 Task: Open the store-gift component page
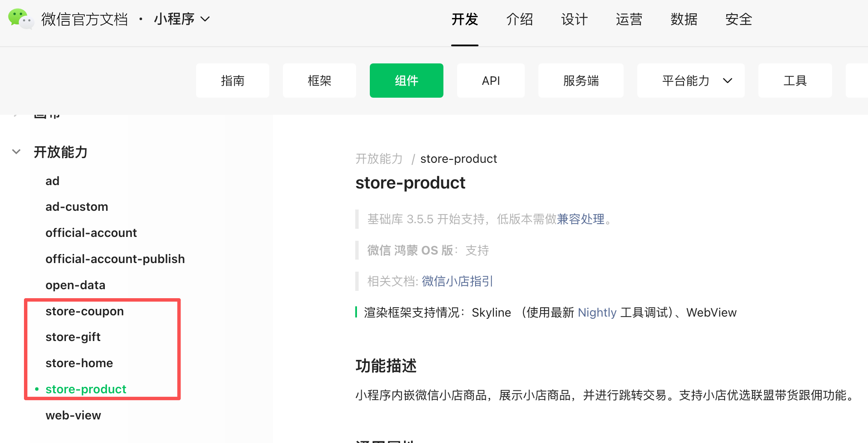pyautogui.click(x=73, y=337)
